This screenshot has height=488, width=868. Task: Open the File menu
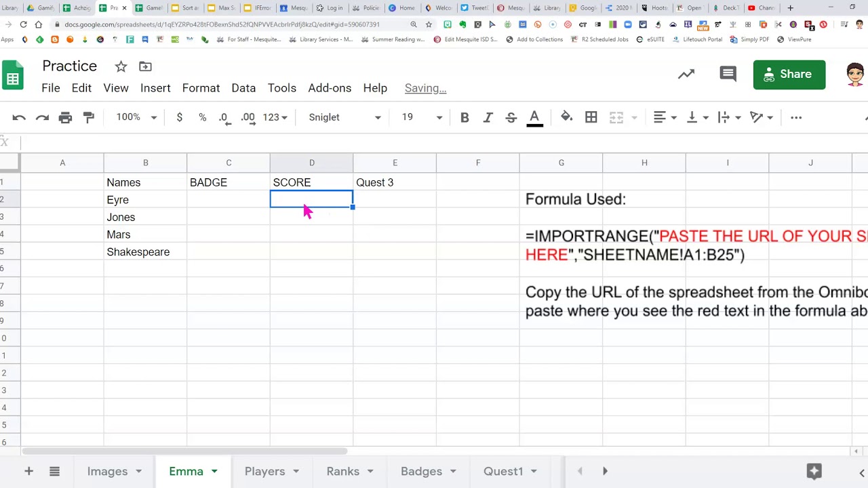point(51,88)
